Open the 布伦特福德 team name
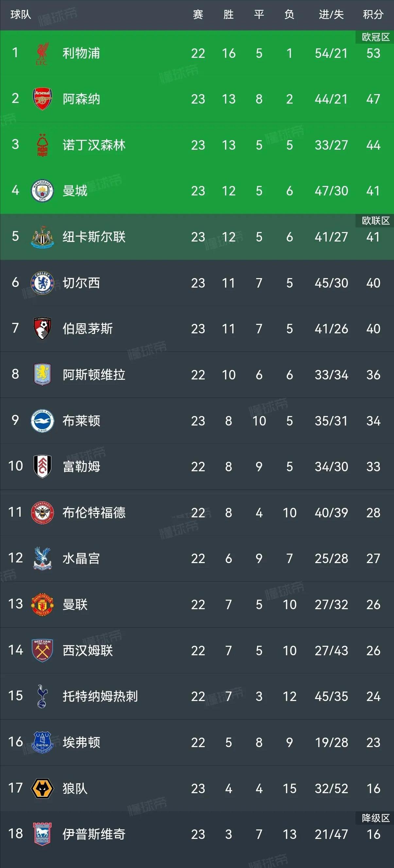The image size is (394, 868). click(x=94, y=512)
